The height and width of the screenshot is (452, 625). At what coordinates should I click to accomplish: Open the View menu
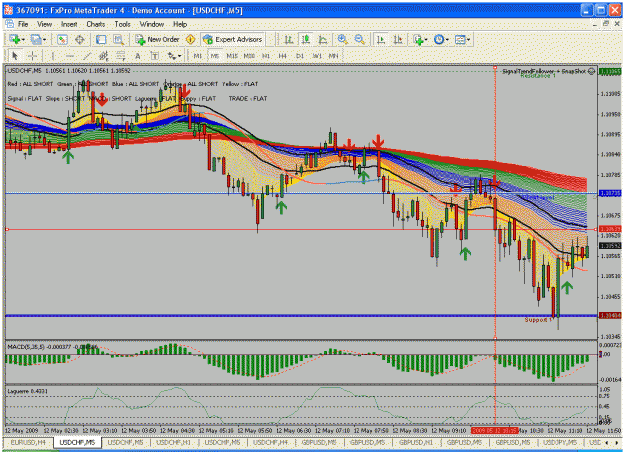click(x=45, y=24)
